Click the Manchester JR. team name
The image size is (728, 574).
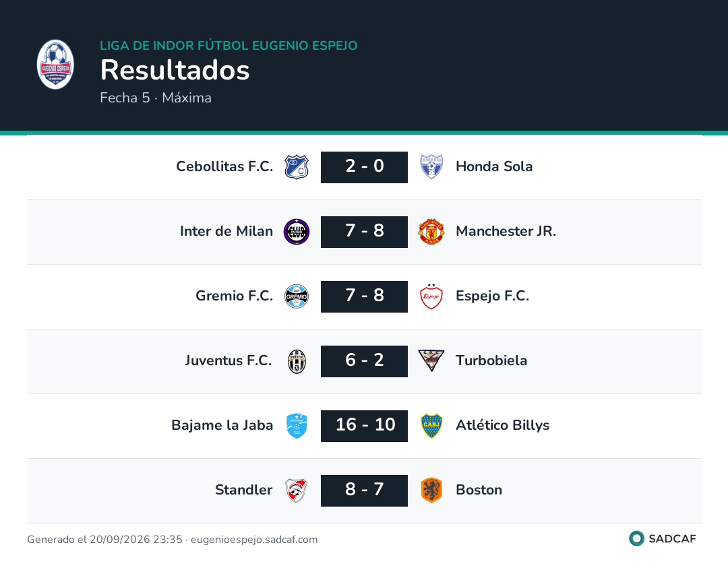[506, 231]
